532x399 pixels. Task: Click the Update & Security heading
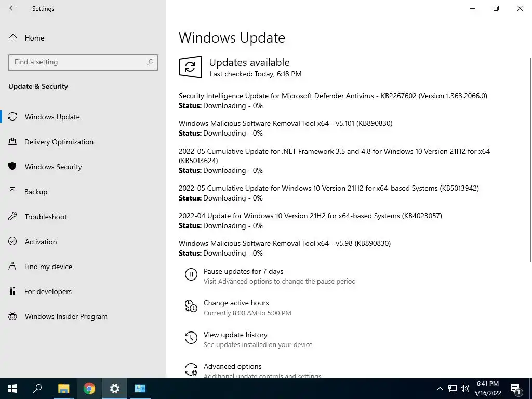pos(38,87)
